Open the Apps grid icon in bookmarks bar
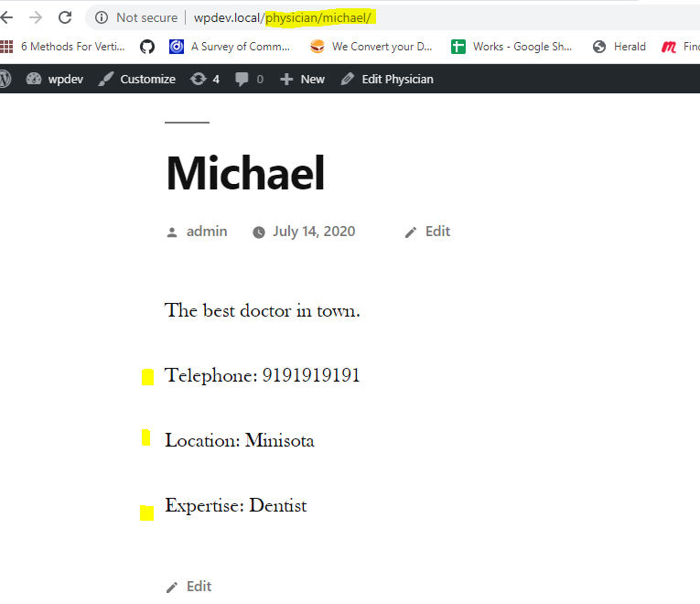The width and height of the screenshot is (700, 604). [5, 47]
